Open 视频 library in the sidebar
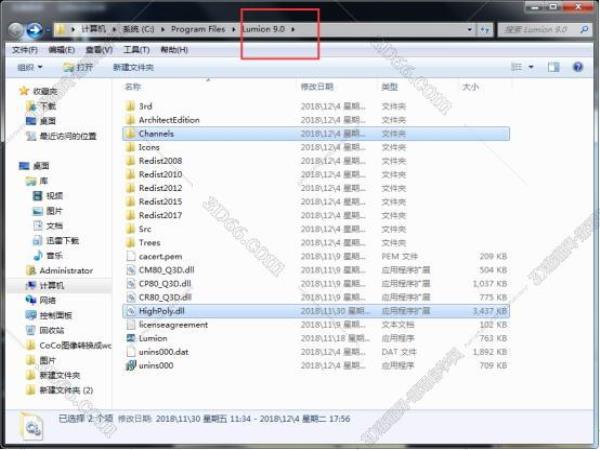This screenshot has height=450, width=600. click(x=54, y=196)
